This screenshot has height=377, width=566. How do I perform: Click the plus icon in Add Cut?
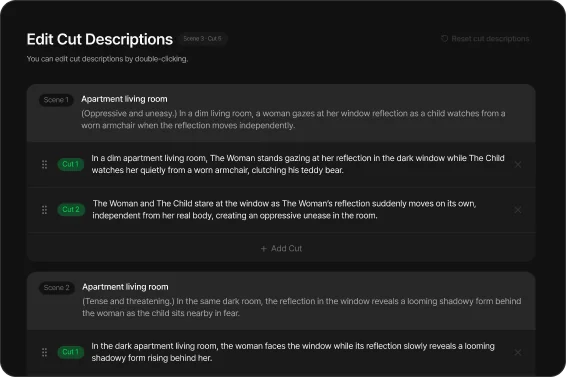point(264,248)
